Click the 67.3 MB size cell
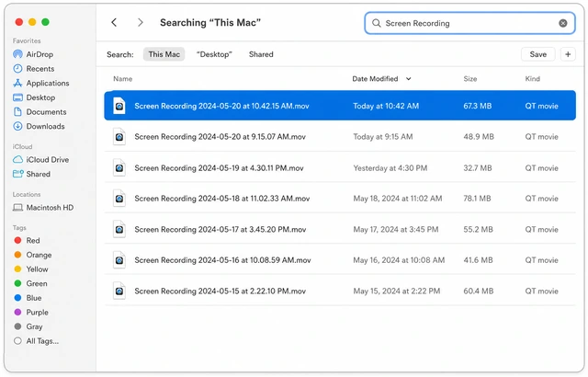 tap(478, 106)
